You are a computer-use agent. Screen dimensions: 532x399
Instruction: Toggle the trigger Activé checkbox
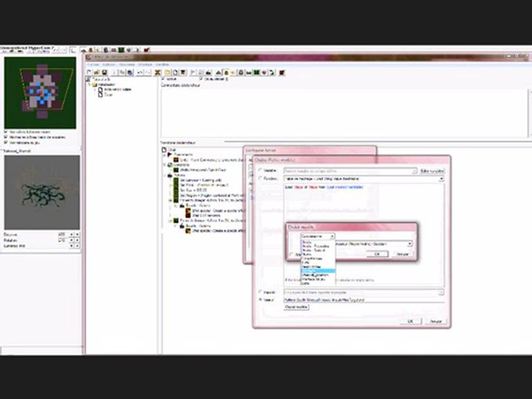(163, 79)
